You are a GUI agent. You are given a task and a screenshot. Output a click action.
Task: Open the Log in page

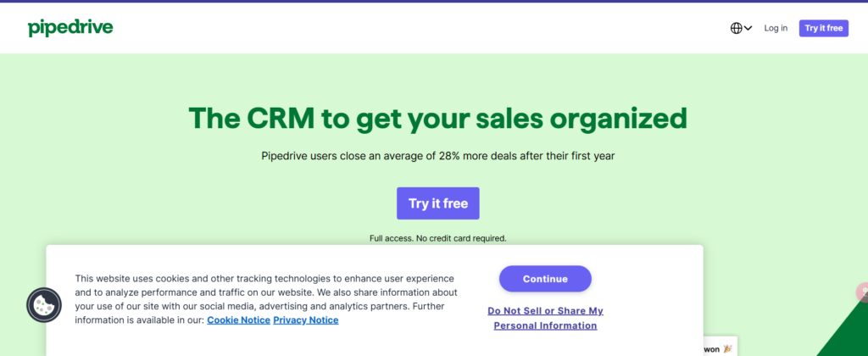776,28
